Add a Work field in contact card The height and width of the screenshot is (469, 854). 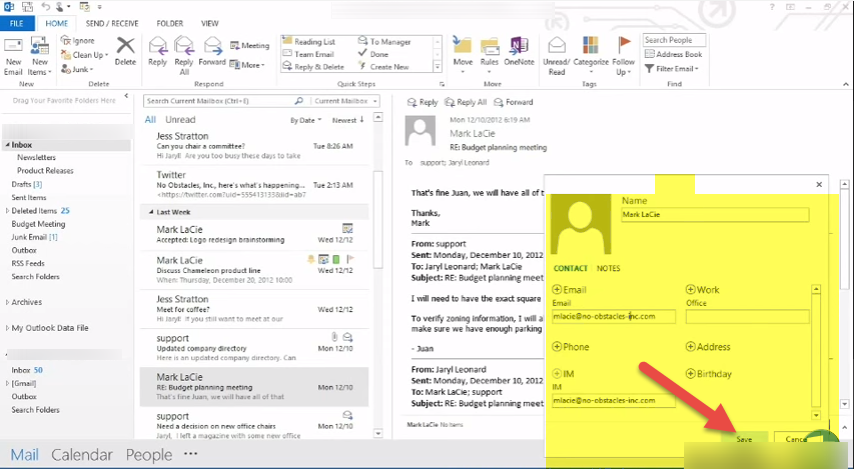tap(703, 290)
